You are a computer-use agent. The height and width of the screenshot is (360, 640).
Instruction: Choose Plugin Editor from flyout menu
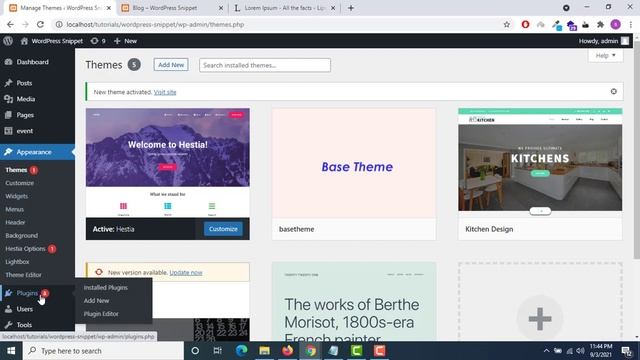point(101,313)
